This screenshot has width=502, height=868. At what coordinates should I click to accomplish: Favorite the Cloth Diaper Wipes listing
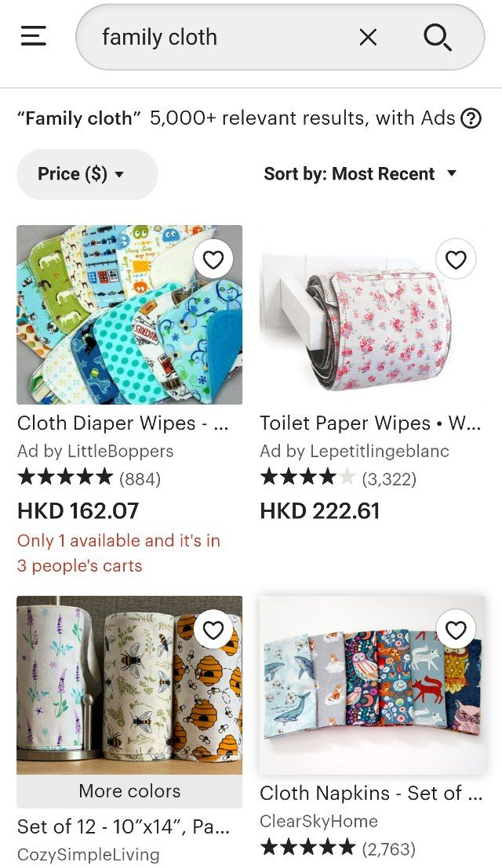pyautogui.click(x=213, y=260)
